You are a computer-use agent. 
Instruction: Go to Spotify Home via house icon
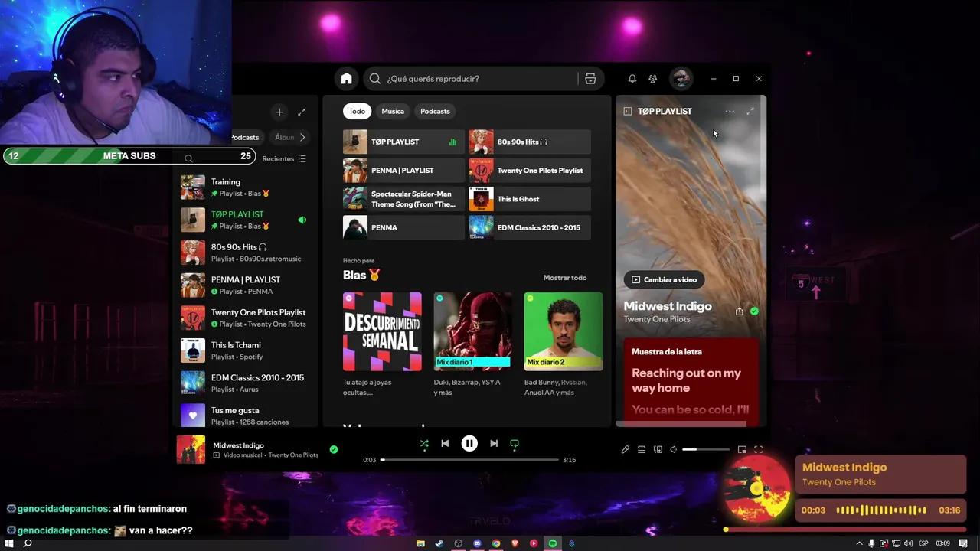347,79
